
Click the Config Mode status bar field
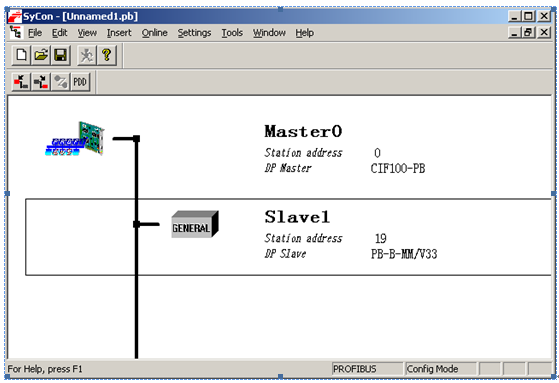(x=441, y=369)
